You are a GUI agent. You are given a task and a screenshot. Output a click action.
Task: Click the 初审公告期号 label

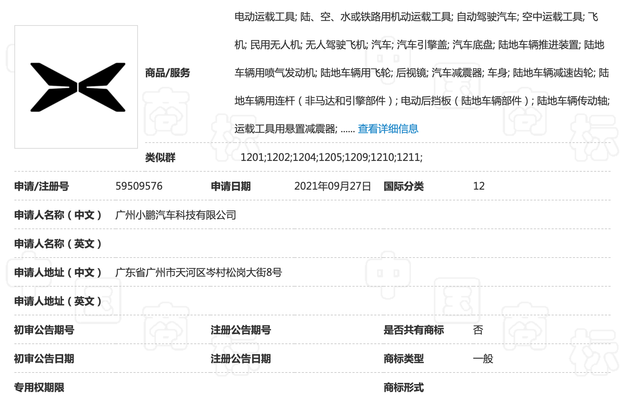tap(44, 330)
